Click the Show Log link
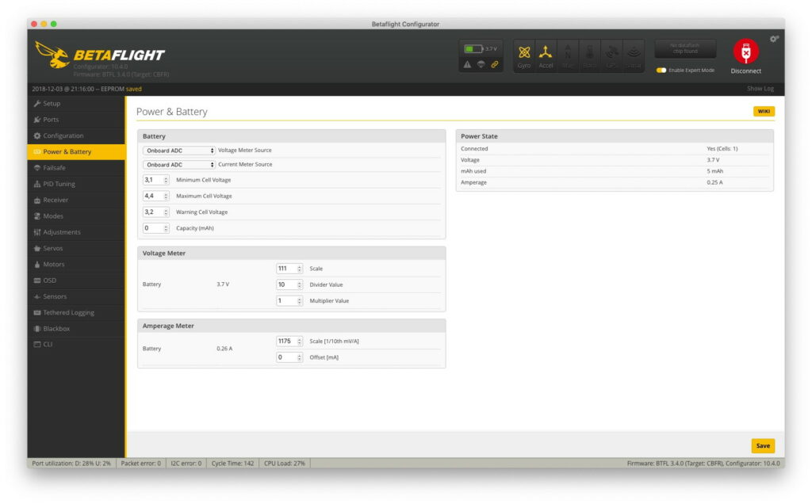This screenshot has height=504, width=812. coord(760,89)
